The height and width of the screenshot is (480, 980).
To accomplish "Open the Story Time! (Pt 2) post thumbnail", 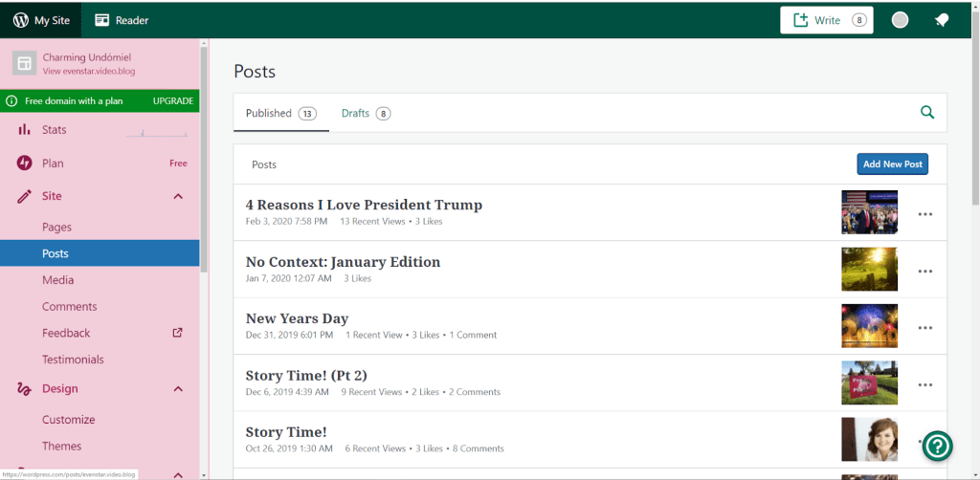I will point(869,382).
